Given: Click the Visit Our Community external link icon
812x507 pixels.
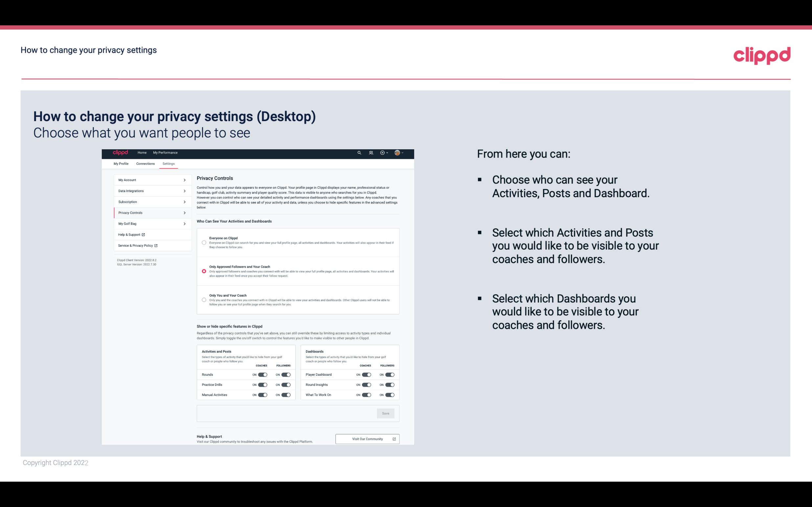Looking at the screenshot, I should pos(394,439).
